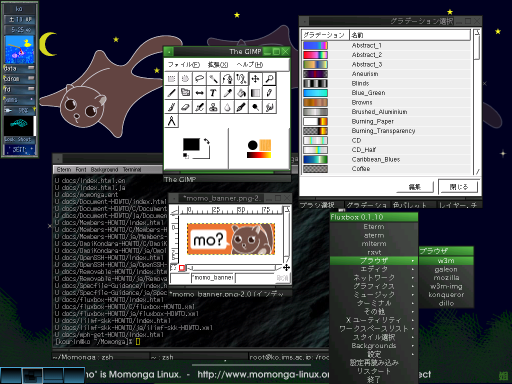Select the Airbrush tool
This screenshot has height=384, width=512.
(199, 107)
